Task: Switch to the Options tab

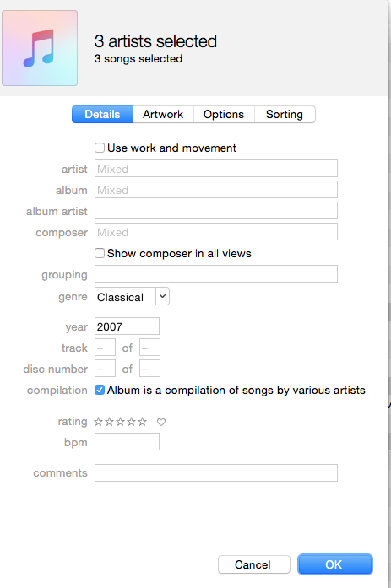Action: tap(224, 115)
